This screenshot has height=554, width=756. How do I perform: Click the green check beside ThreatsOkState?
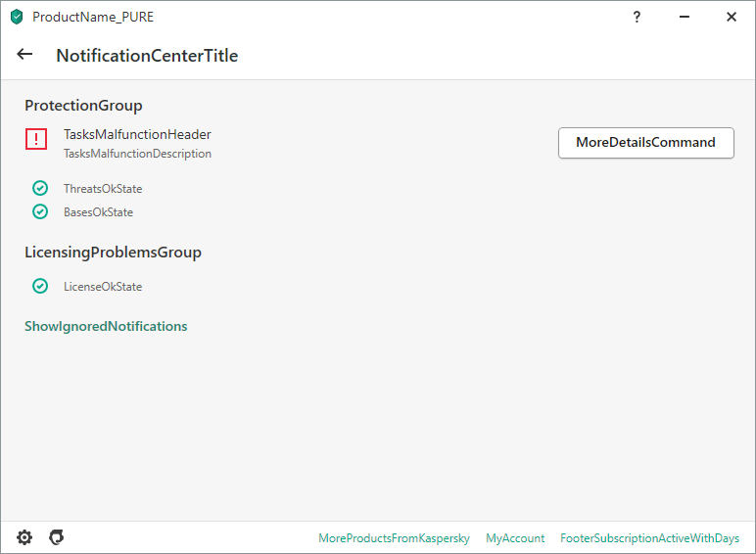tap(40, 188)
